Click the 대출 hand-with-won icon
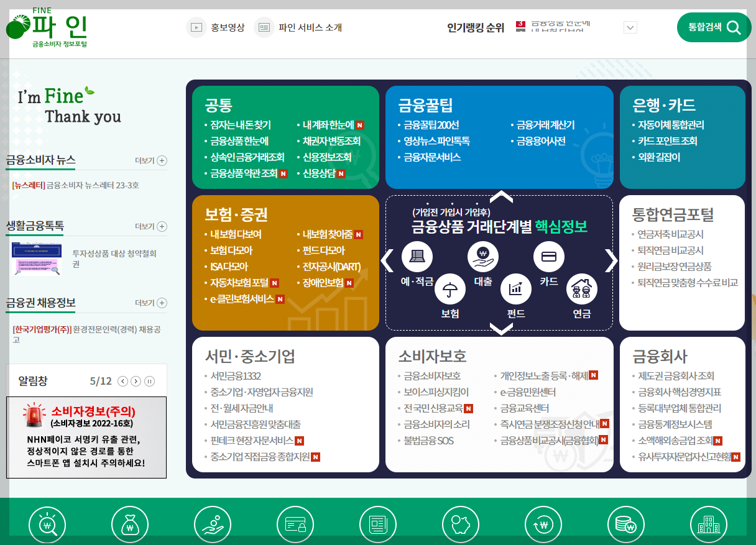 (483, 255)
